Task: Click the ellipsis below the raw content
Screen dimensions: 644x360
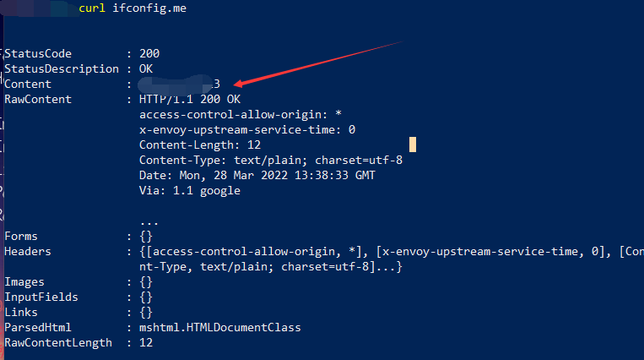Action: 149,223
